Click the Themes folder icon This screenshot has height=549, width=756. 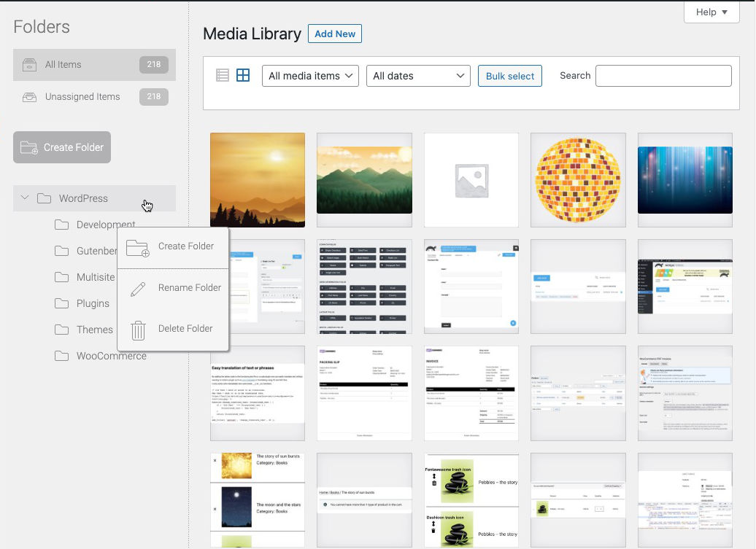[x=63, y=330]
